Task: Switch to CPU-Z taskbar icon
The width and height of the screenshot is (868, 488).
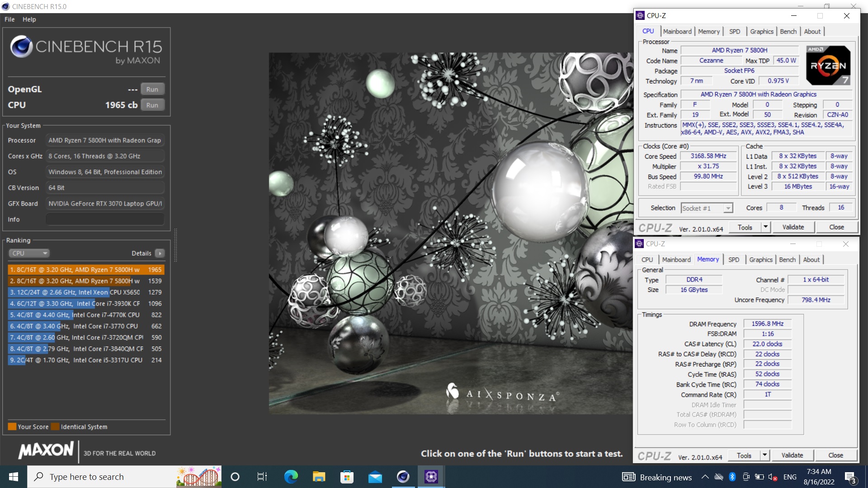Action: pos(431,477)
